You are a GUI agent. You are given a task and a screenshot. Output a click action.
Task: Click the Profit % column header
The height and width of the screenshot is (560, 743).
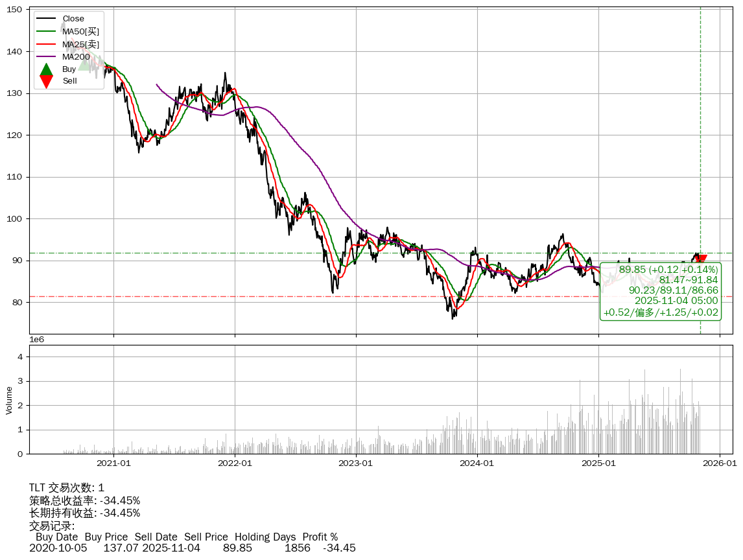320,537
